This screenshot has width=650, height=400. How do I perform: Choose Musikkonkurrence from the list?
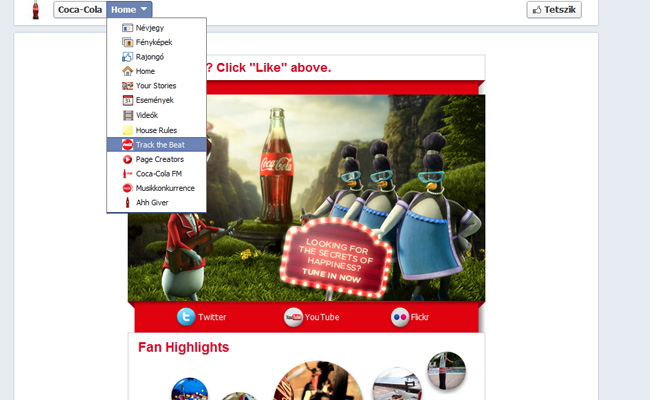[x=157, y=188]
